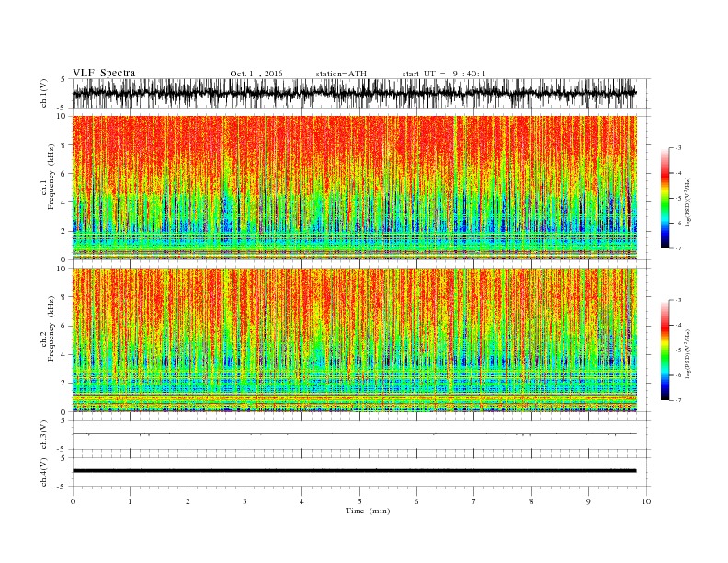This screenshot has width=728, height=563.
Task: Click time axis tick label "9"
Action: (588, 501)
